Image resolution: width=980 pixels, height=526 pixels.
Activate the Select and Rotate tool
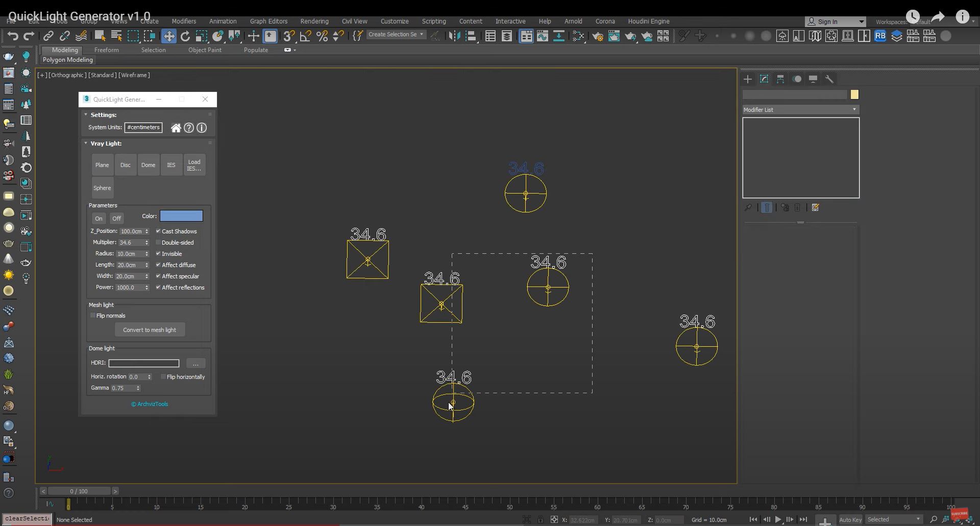click(185, 36)
